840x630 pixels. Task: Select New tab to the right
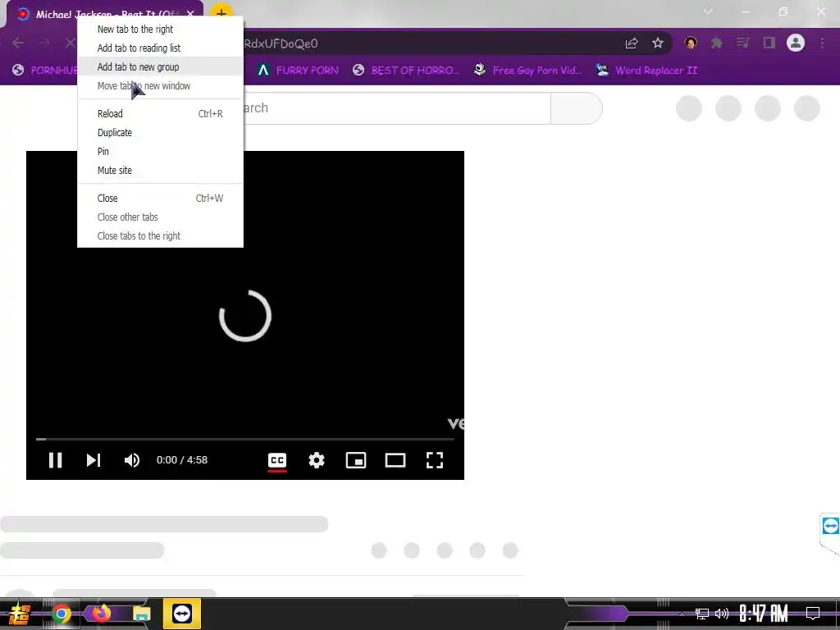coord(160,29)
